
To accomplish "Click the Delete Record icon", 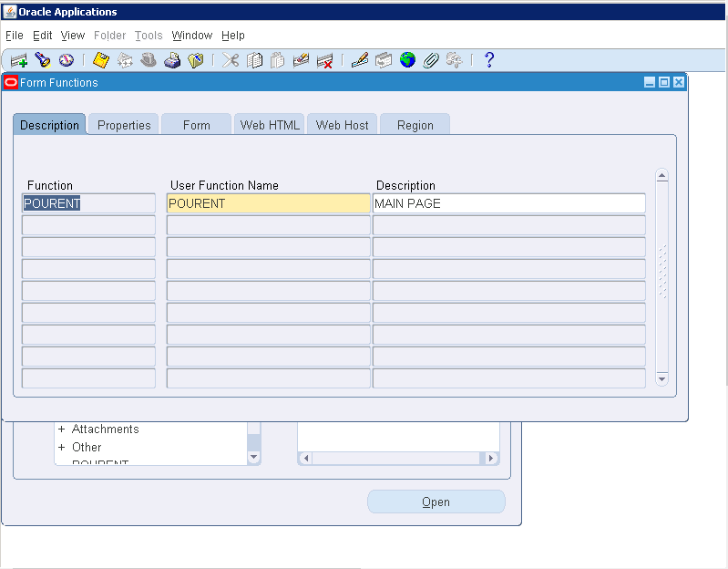I will 324,60.
